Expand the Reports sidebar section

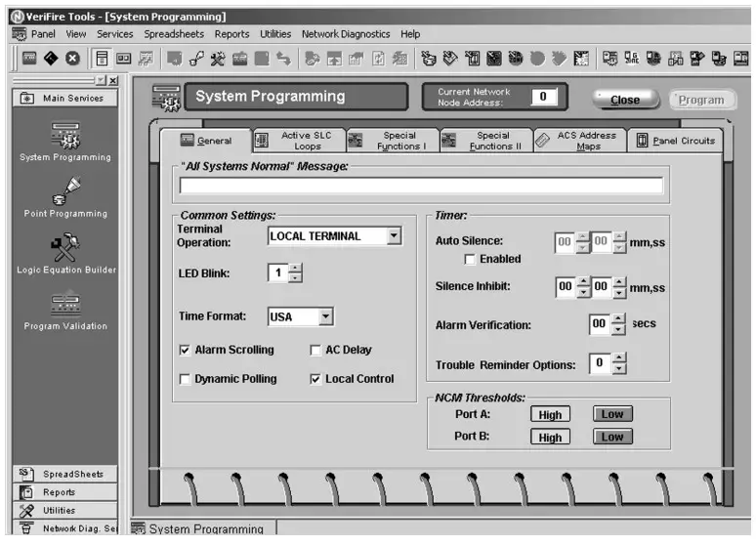click(65, 492)
